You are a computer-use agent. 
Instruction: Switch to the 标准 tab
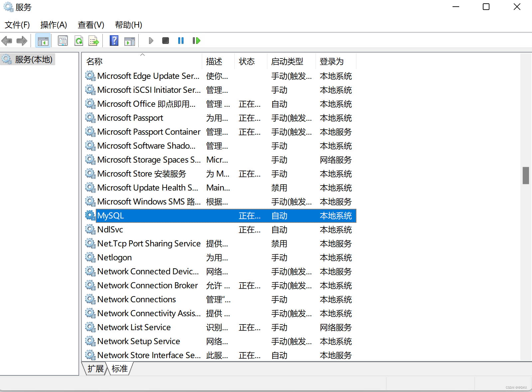tap(119, 368)
